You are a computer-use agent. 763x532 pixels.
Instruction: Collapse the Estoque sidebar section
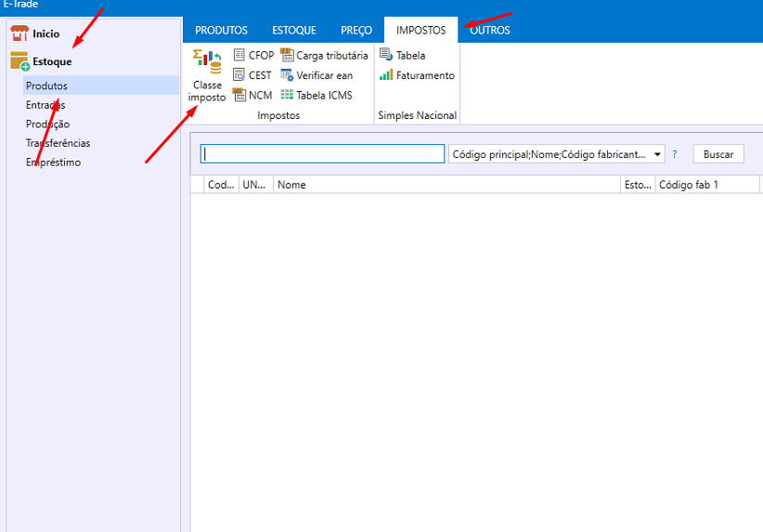pyautogui.click(x=52, y=61)
